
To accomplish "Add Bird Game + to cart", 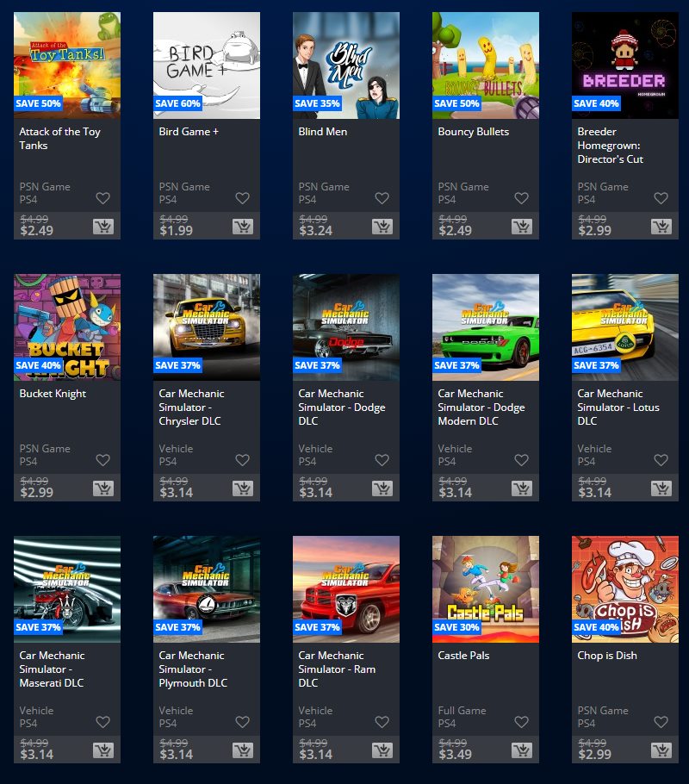I will click(243, 227).
